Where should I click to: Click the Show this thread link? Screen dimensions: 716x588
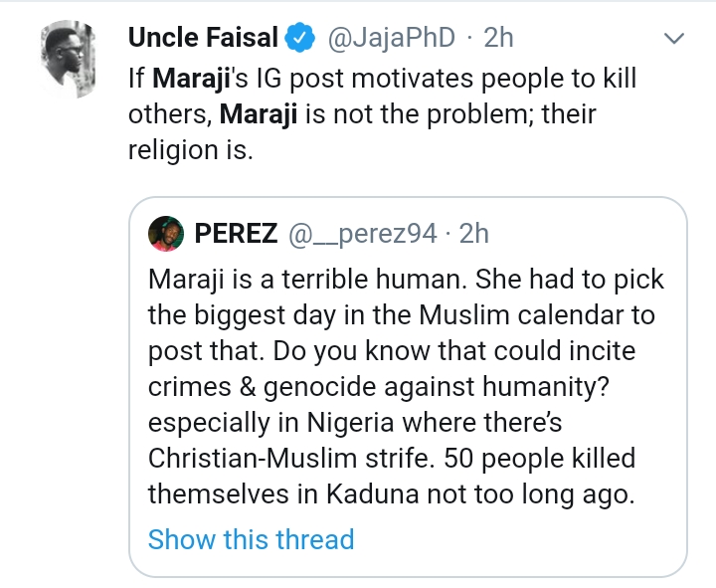pyautogui.click(x=251, y=540)
